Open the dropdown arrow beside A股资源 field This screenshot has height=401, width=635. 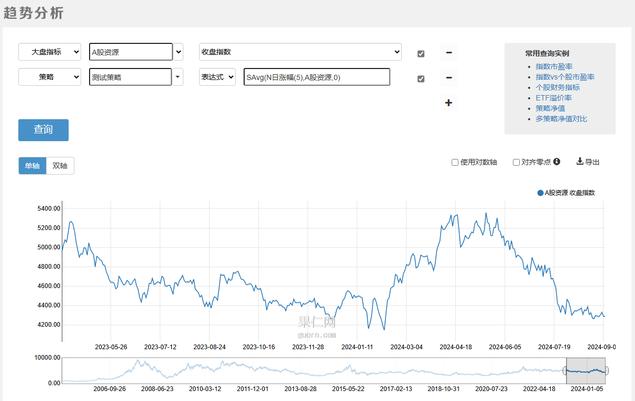[x=179, y=52]
